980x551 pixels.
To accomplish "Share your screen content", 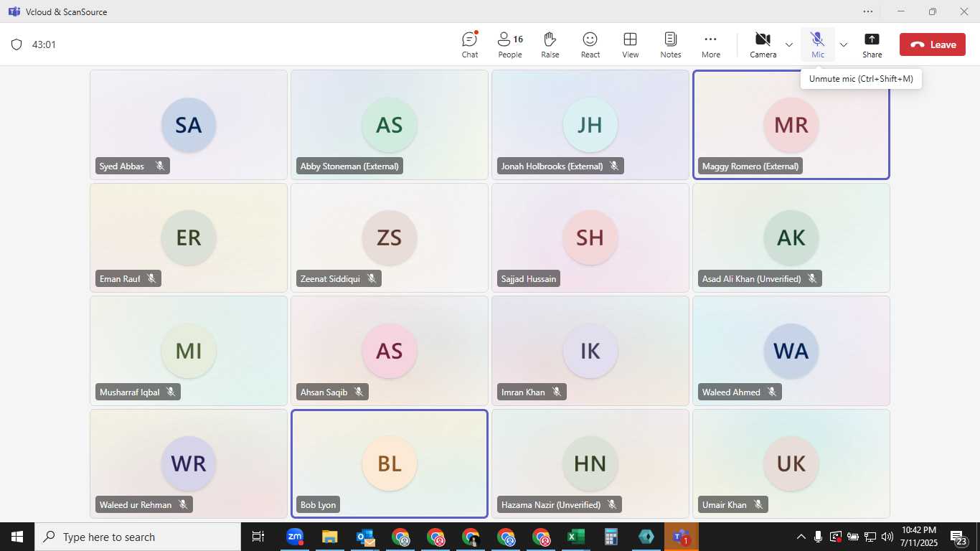I will [872, 44].
